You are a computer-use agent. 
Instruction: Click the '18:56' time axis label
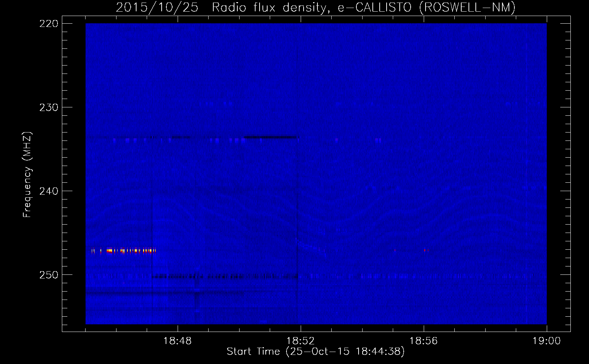tap(423, 341)
